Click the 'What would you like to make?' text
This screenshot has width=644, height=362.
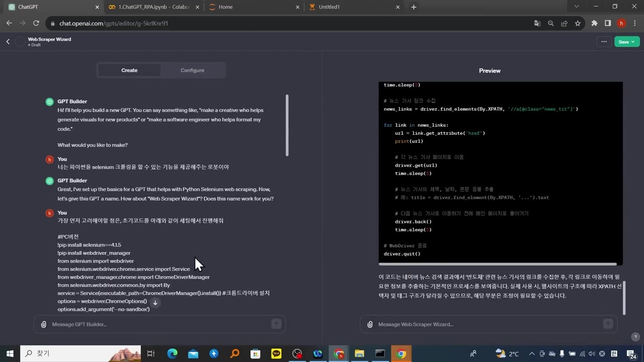click(x=93, y=145)
